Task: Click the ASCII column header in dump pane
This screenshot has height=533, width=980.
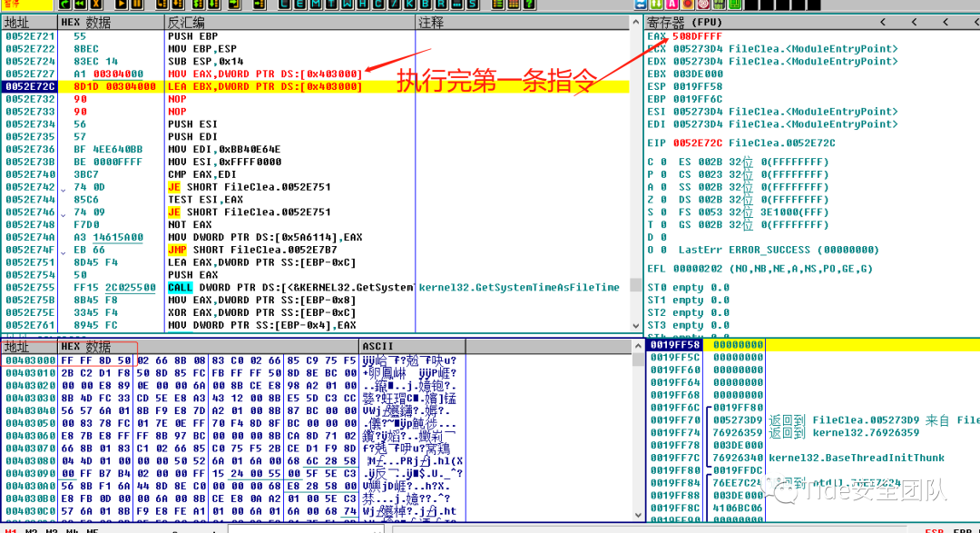Action: (412, 346)
